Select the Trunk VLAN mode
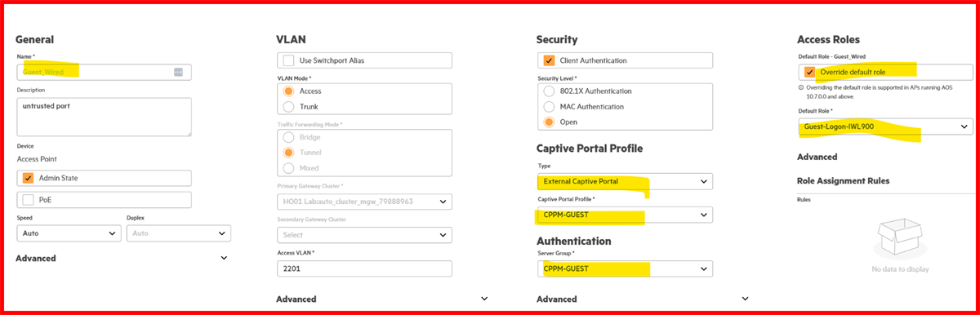This screenshot has width=980, height=315. (x=288, y=106)
